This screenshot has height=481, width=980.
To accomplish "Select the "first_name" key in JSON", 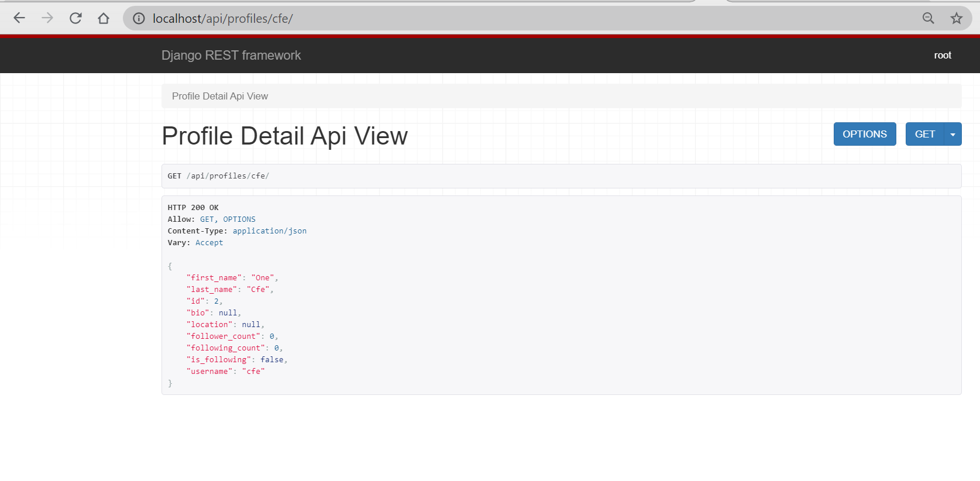I will click(x=214, y=278).
